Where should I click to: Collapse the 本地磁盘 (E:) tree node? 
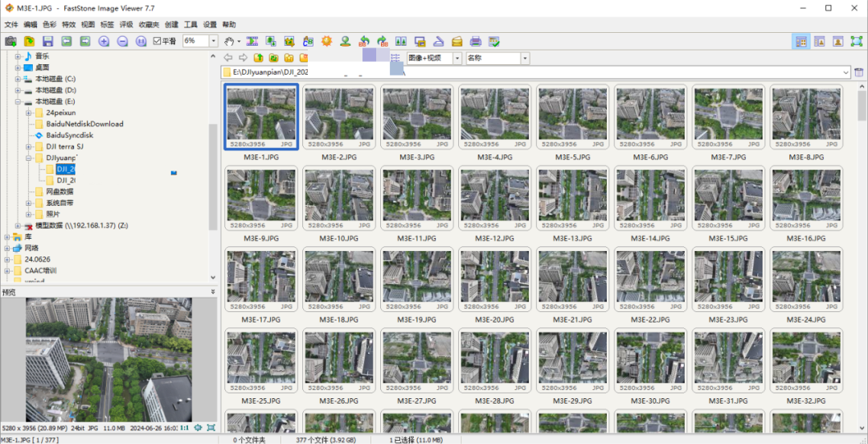tap(18, 101)
